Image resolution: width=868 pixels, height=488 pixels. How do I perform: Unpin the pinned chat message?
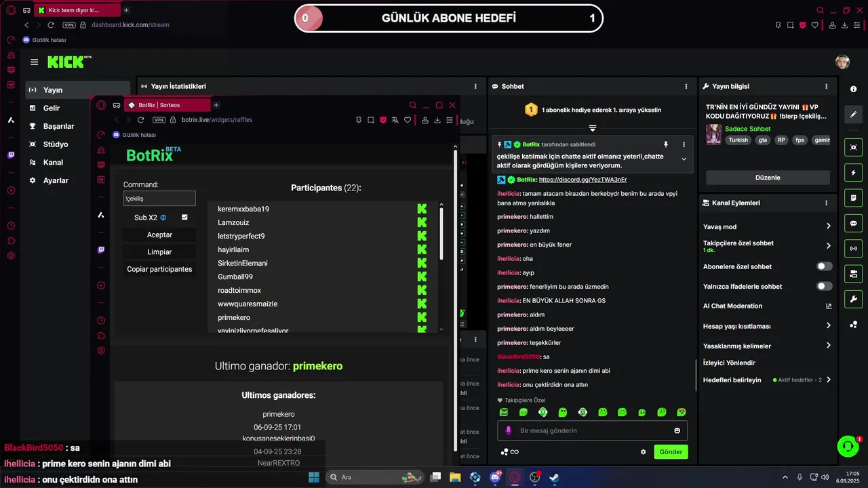click(666, 144)
